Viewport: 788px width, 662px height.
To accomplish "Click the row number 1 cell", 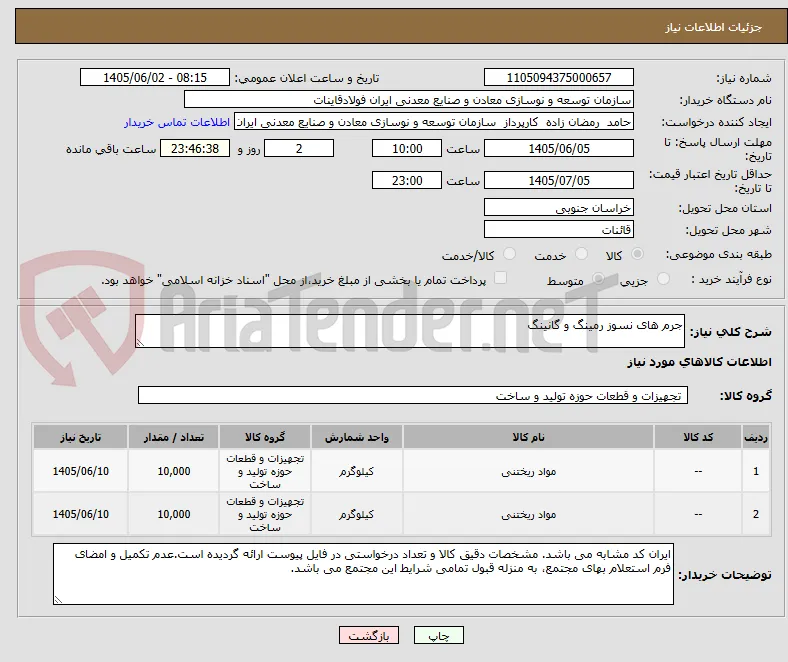I will tap(755, 471).
